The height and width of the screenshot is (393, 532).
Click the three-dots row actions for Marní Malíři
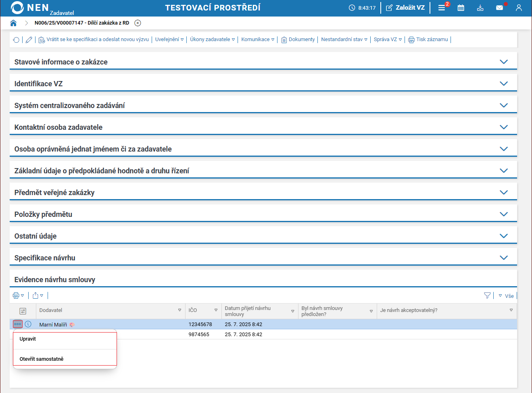point(18,324)
